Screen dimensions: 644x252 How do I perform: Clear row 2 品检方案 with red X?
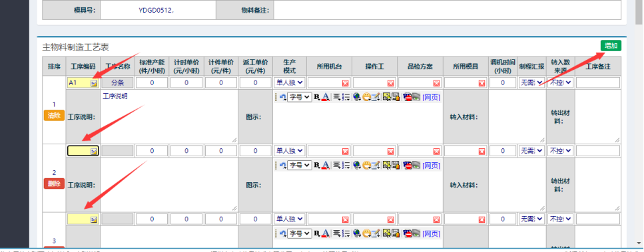click(436, 152)
